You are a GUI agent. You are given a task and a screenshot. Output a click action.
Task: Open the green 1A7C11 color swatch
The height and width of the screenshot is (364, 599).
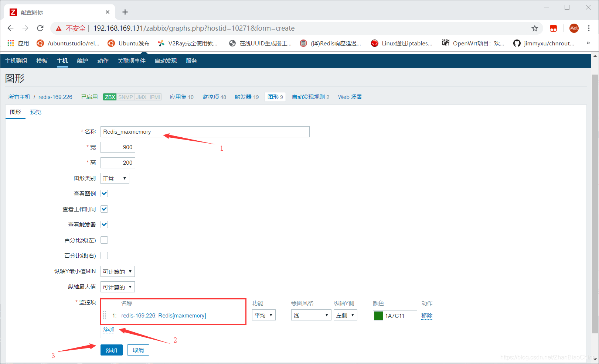pyautogui.click(x=378, y=316)
